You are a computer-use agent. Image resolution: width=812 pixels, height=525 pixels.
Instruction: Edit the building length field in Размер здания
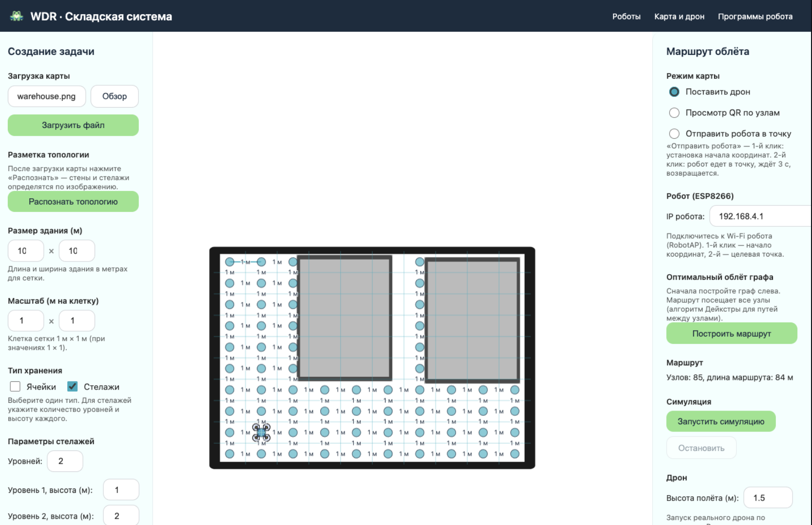(x=26, y=251)
